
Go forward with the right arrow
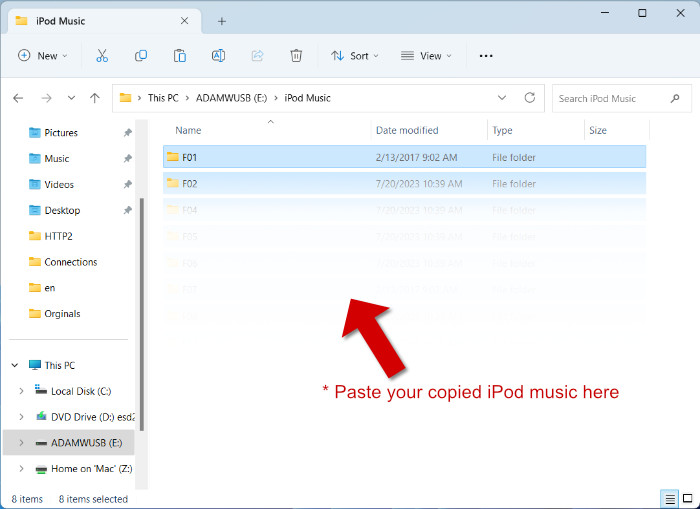click(x=46, y=98)
